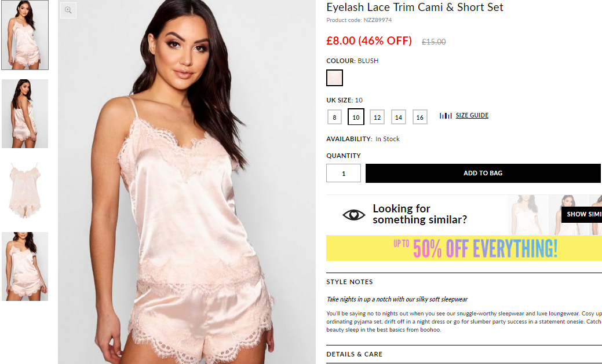View the back-view model thumbnail
Image resolution: width=602 pixels, height=364 pixels.
click(25, 113)
